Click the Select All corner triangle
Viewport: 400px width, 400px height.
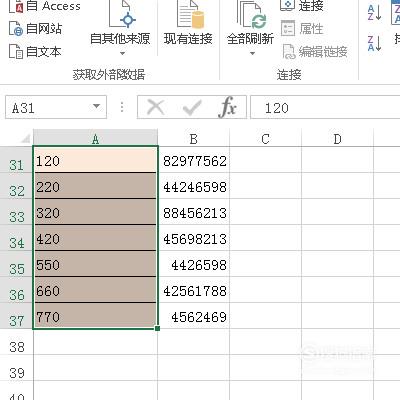[x=25, y=138]
